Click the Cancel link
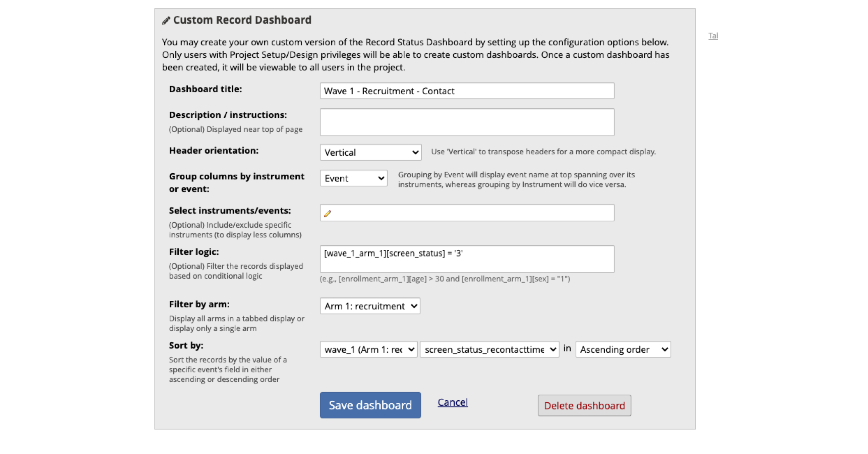 coord(452,403)
